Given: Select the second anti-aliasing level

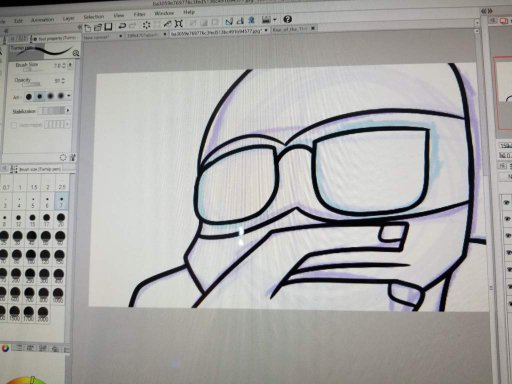Looking at the screenshot, I should click(x=40, y=97).
